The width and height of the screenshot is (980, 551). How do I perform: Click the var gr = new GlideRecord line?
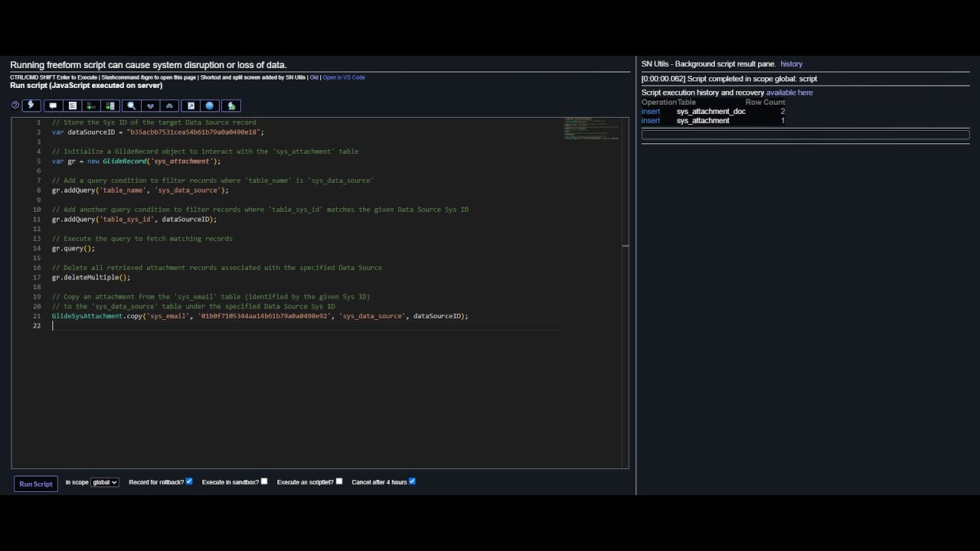coord(136,161)
